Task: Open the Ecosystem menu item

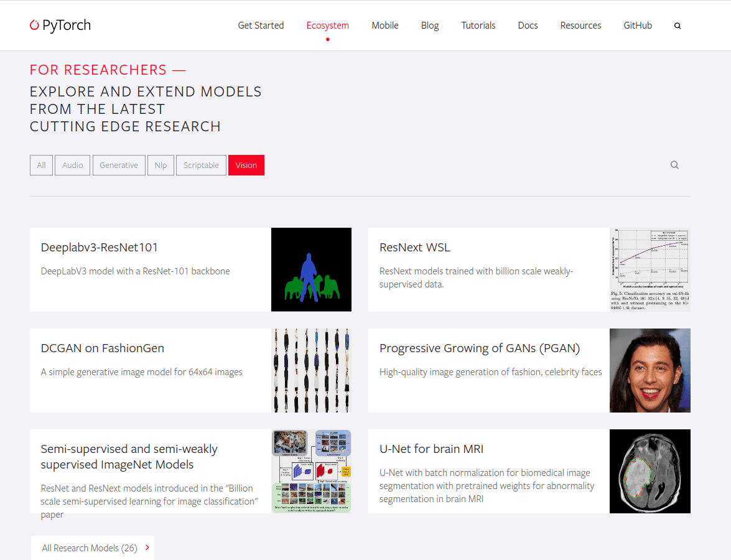Action: coord(327,25)
